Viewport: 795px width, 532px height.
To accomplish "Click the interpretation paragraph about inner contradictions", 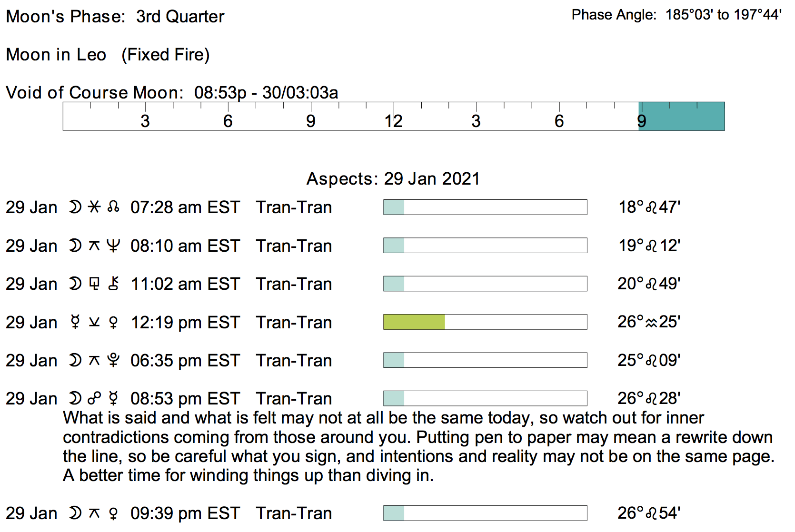I will point(418,446).
